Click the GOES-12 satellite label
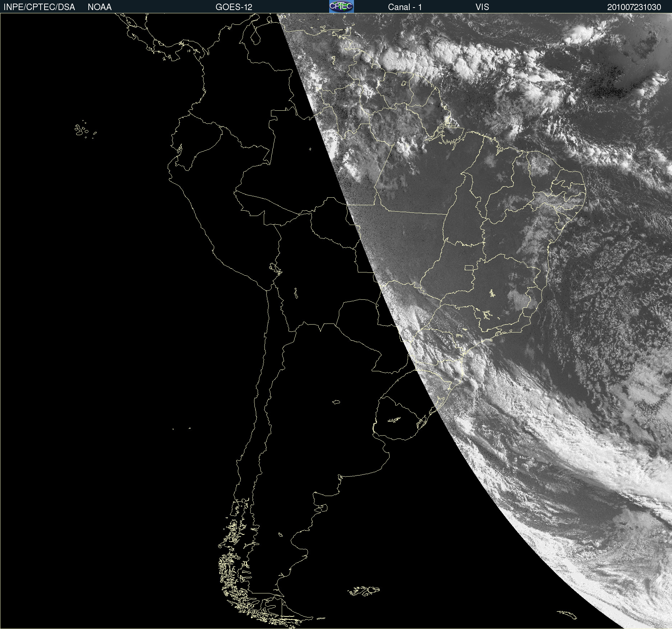This screenshot has height=629, width=672. click(x=234, y=7)
